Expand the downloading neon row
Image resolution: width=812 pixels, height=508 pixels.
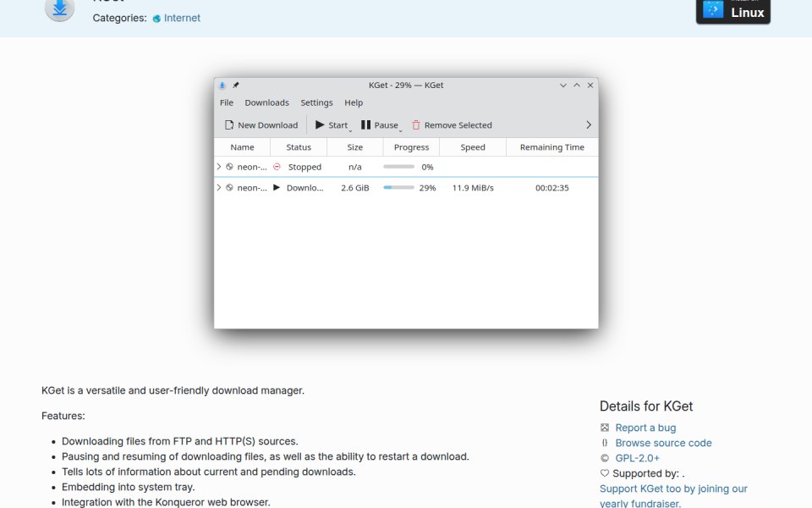click(x=219, y=188)
